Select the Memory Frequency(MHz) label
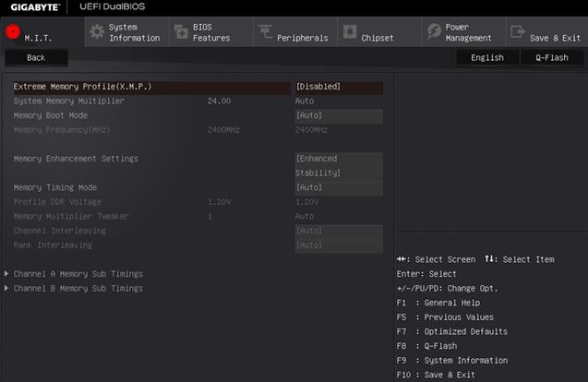This screenshot has height=382, width=588. [62, 130]
